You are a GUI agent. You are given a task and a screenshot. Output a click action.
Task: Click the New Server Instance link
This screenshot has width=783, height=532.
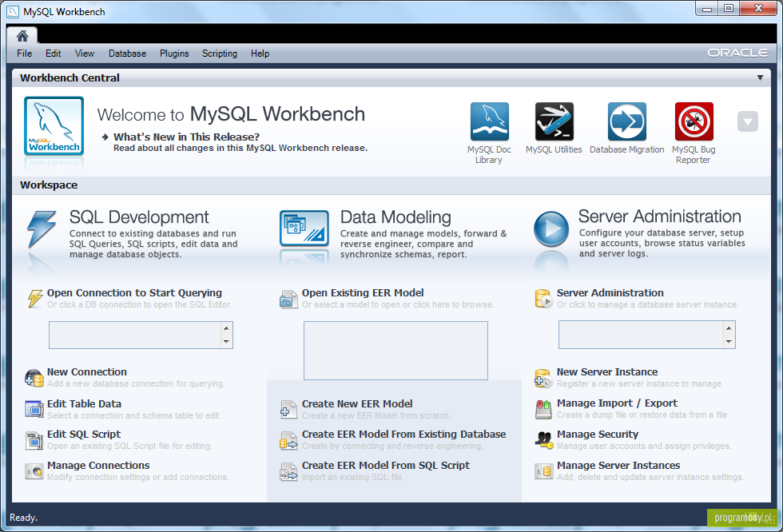pyautogui.click(x=607, y=371)
